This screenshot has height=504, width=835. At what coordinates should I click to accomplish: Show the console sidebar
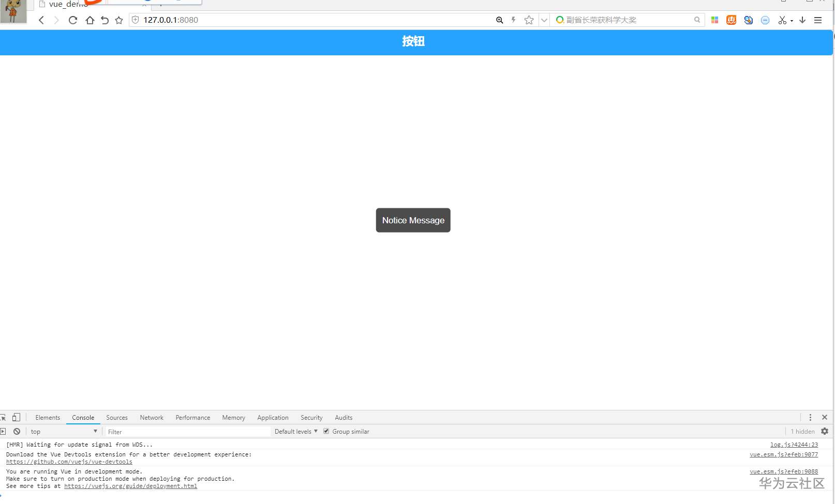(x=3, y=431)
